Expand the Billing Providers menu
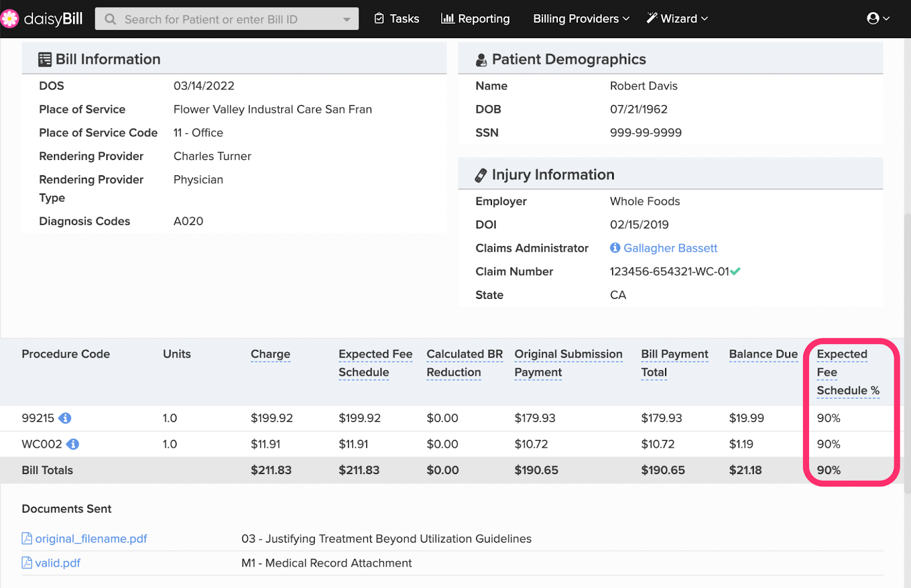 point(581,19)
